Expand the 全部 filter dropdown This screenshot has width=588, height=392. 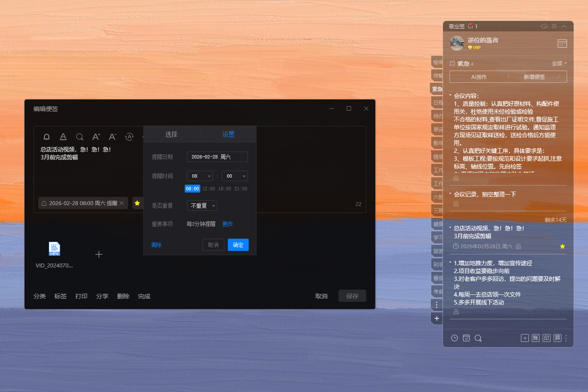click(559, 63)
